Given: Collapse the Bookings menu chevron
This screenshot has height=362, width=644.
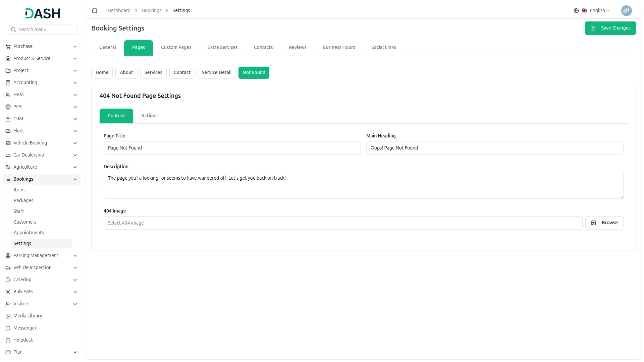Looking at the screenshot, I should click(x=75, y=179).
